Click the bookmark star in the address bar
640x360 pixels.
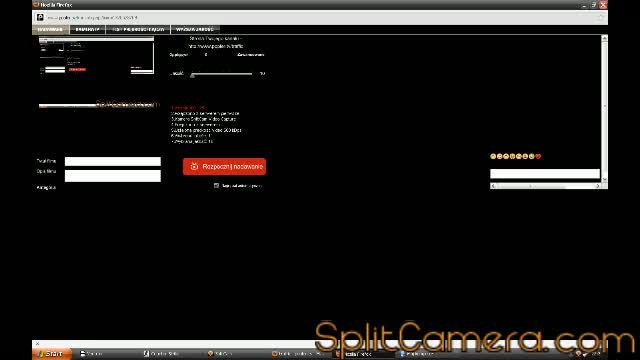click(600, 18)
